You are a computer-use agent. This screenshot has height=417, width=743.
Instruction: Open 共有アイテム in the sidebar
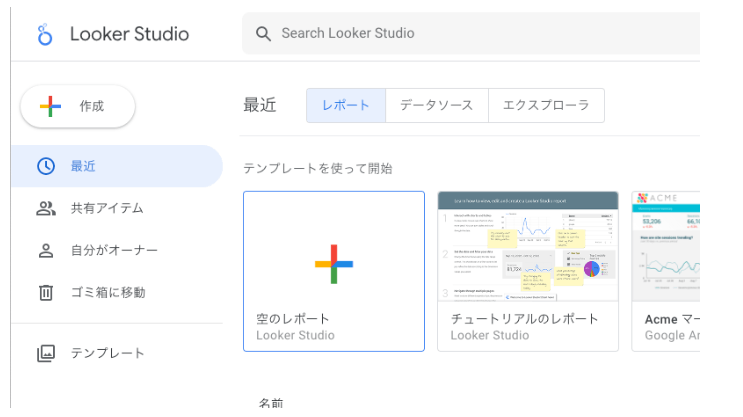click(117, 208)
